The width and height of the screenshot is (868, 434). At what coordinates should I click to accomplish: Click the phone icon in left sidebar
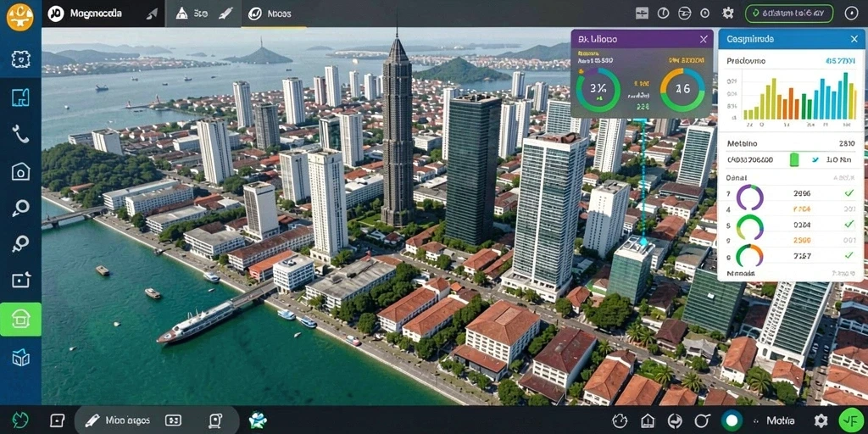click(20, 134)
